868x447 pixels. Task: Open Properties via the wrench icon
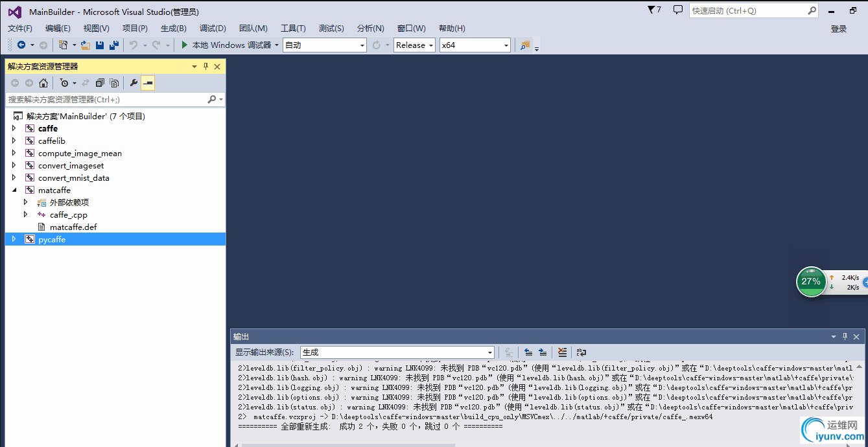[133, 82]
